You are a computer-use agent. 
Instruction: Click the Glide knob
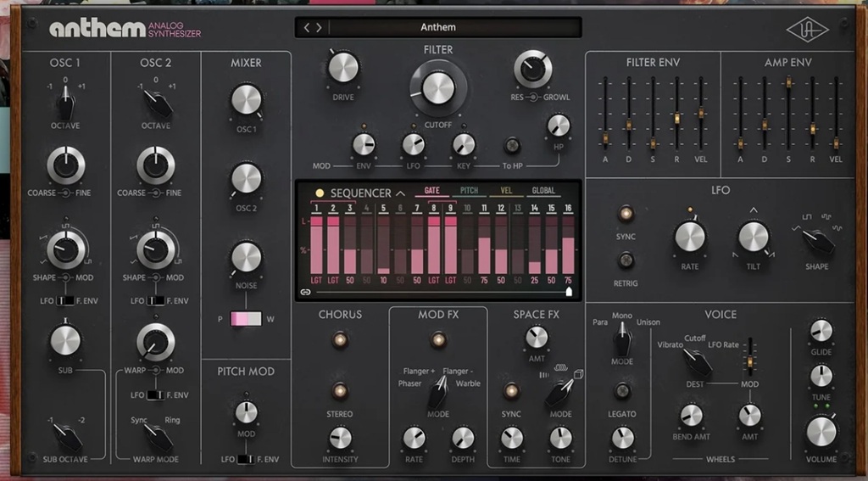821,331
